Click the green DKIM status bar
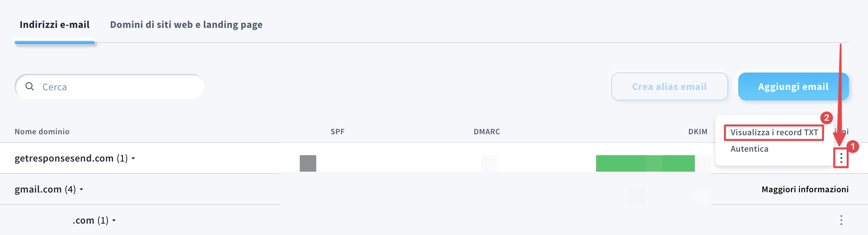The height and width of the screenshot is (235, 868). (x=645, y=163)
